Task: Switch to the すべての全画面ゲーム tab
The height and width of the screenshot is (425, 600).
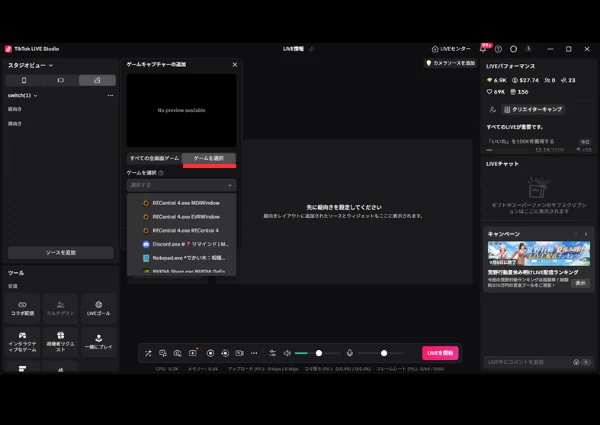Action: (x=154, y=158)
